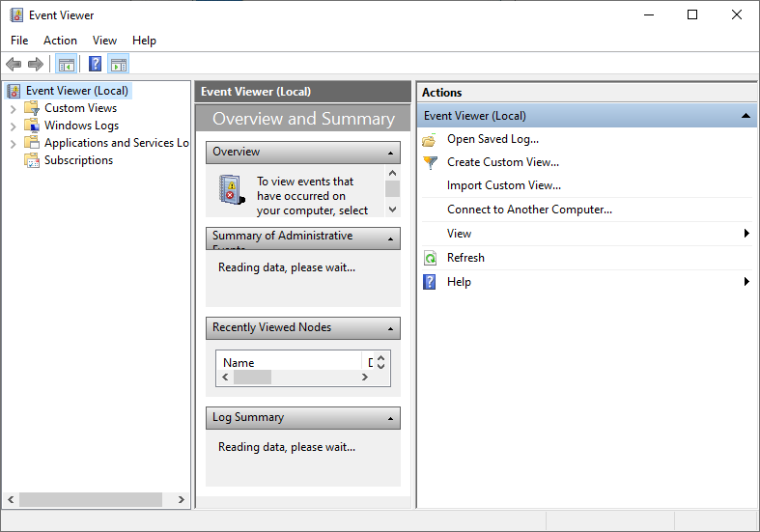This screenshot has width=760, height=532.
Task: Click the event log notebook icon in Overview
Action: click(x=231, y=189)
